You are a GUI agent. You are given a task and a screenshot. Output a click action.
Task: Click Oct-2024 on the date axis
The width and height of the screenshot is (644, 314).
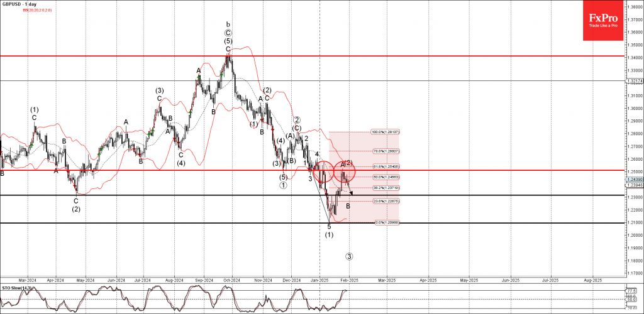(x=232, y=279)
